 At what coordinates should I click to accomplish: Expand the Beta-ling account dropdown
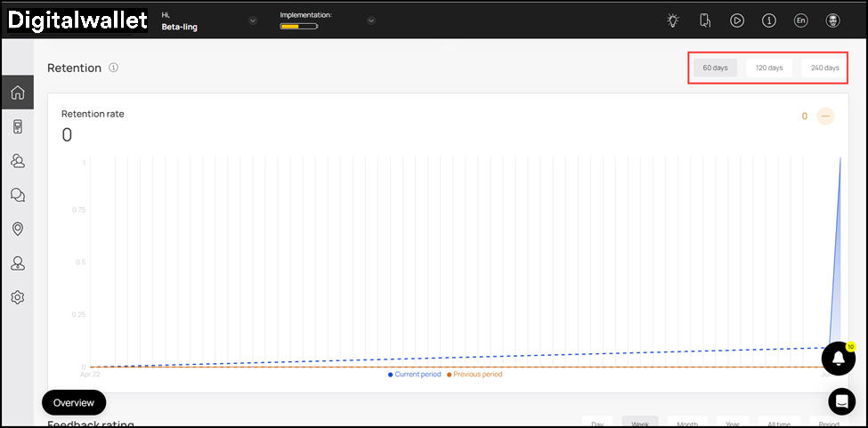point(253,20)
